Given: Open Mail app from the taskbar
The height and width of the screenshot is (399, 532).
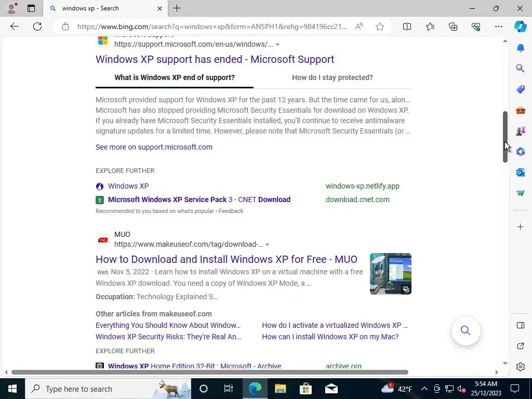Looking at the screenshot, I should click(x=331, y=389).
